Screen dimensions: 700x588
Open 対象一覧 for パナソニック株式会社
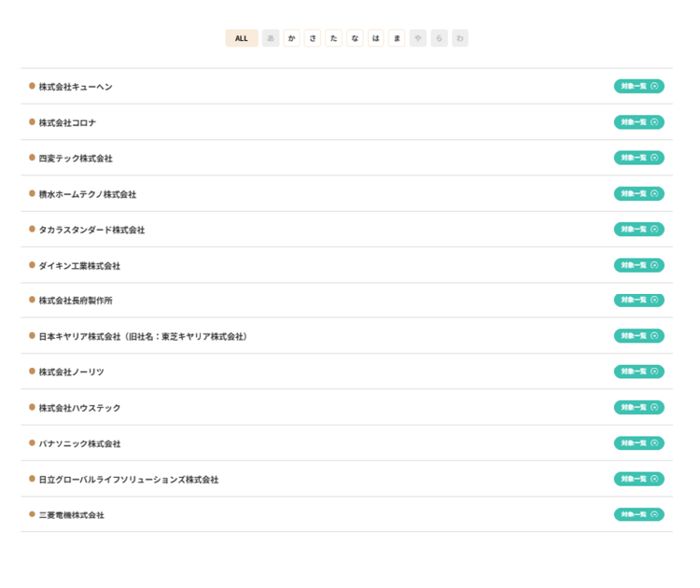[638, 443]
